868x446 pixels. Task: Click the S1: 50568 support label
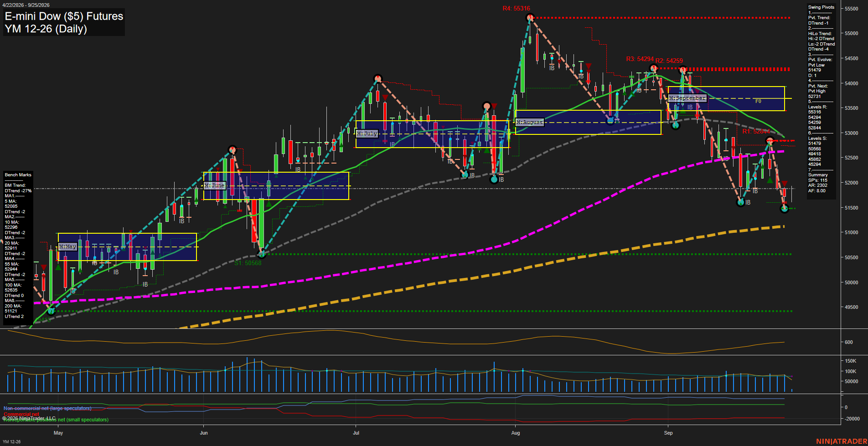tap(248, 263)
